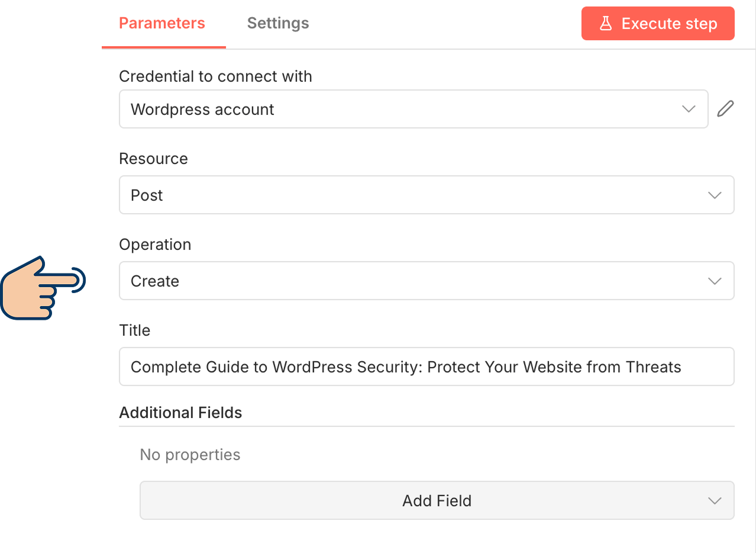Select the Parameters tab

click(x=162, y=24)
